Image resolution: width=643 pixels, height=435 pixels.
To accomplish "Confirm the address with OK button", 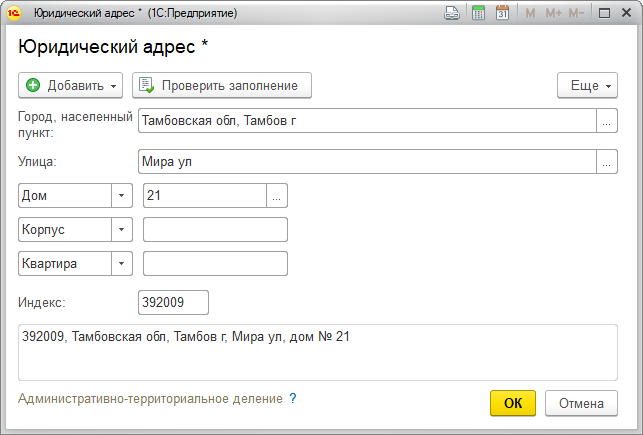I will click(x=513, y=404).
